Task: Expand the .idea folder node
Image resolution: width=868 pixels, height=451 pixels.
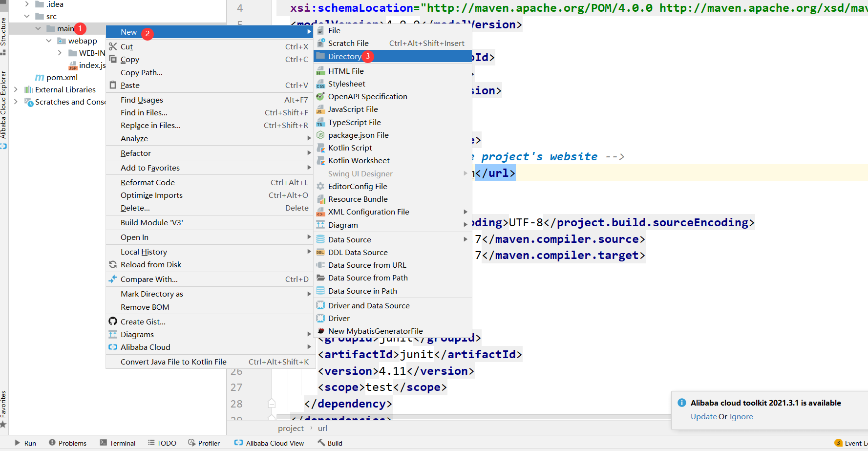Action: click(27, 4)
